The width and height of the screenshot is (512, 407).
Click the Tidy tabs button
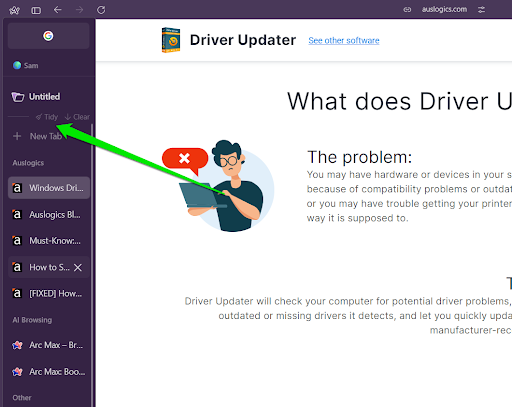coord(47,117)
